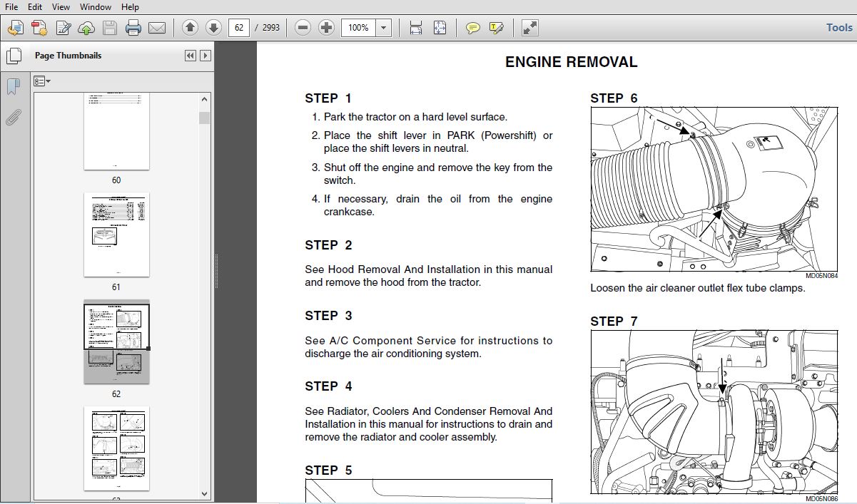
Task: Click the Create PDF toolbar icon
Action: [x=39, y=28]
